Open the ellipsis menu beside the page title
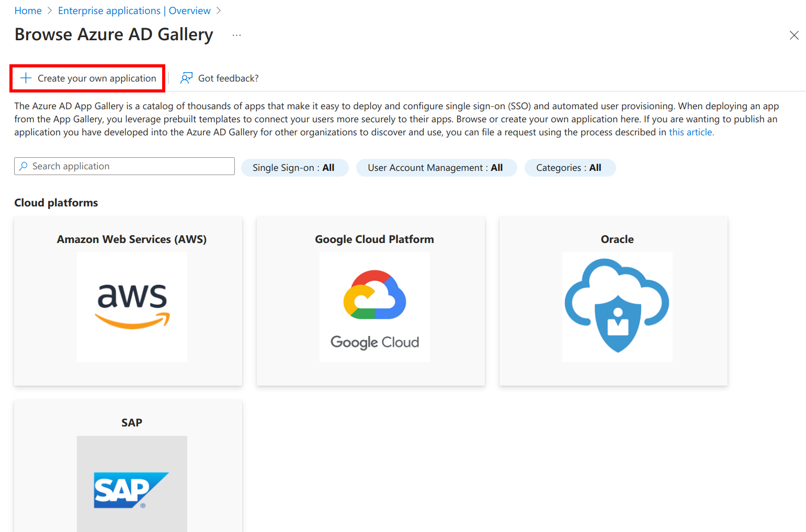Image resolution: width=806 pixels, height=532 pixels. 237,35
